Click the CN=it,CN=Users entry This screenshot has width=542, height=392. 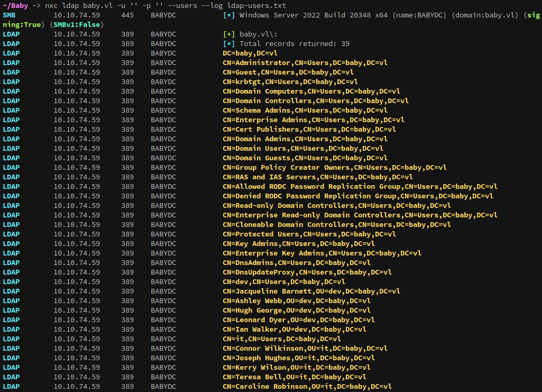point(282,339)
